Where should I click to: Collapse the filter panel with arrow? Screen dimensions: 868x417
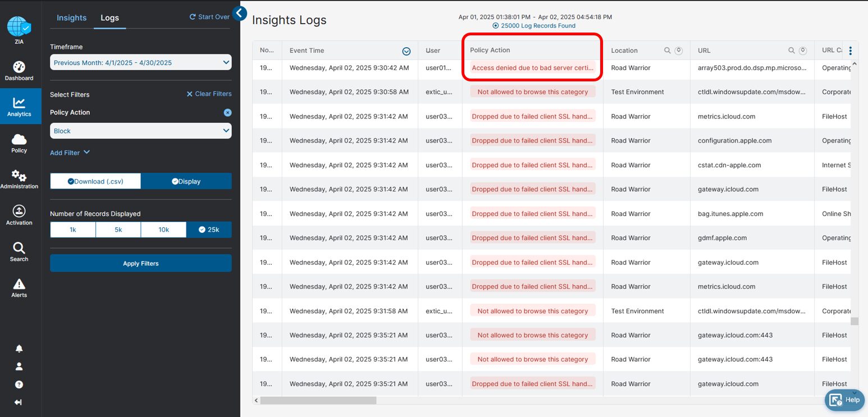click(240, 13)
